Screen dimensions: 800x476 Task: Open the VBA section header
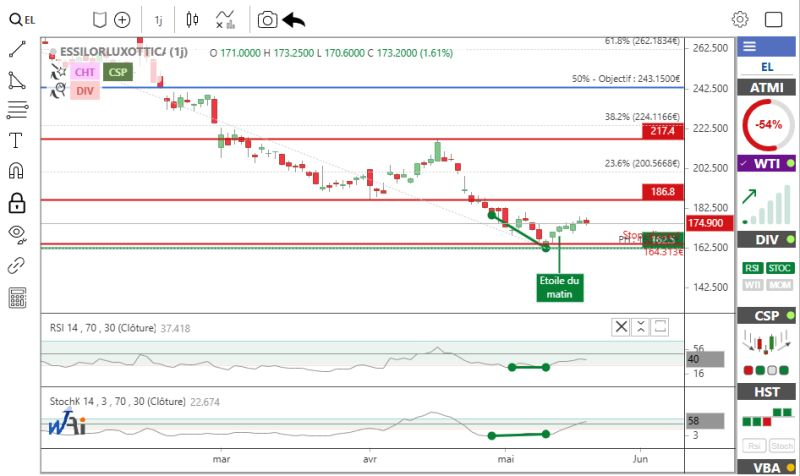click(766, 467)
